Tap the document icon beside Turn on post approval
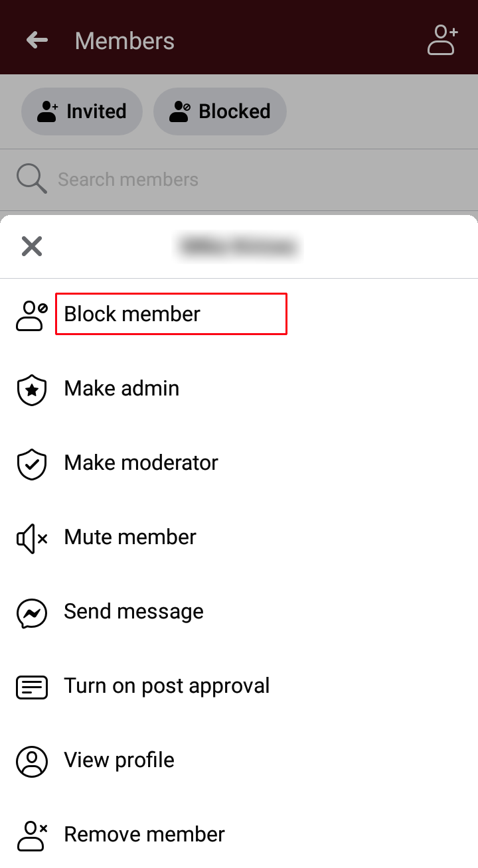Viewport: 478px width, 868px height. tap(31, 687)
